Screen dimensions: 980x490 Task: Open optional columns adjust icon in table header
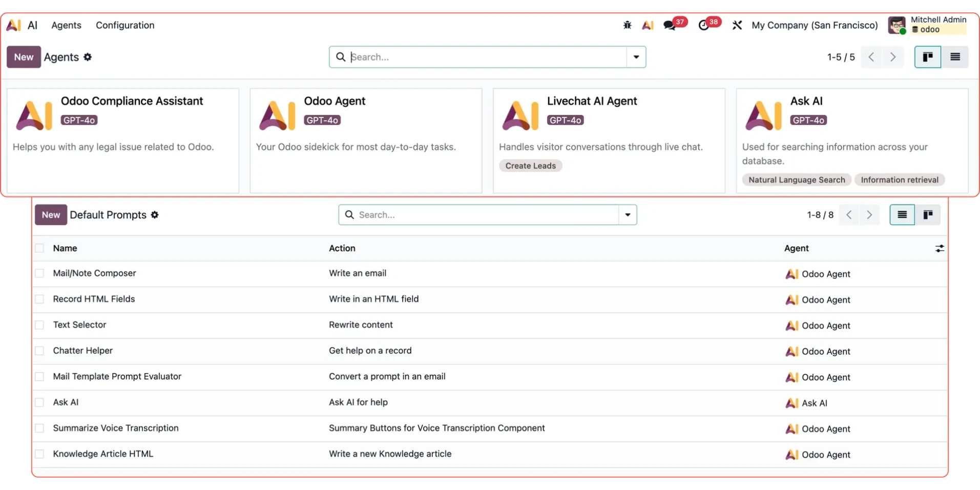[940, 248]
